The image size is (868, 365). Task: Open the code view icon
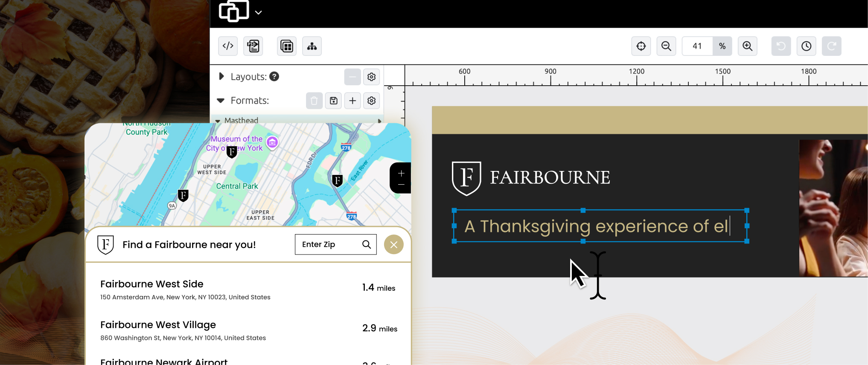[x=228, y=46]
